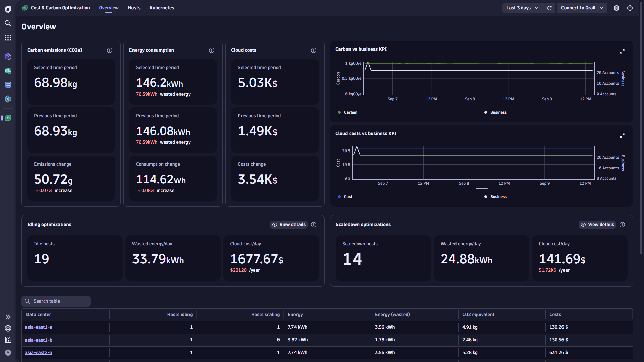Click Carbon emissions info icon
Image resolution: width=644 pixels, height=362 pixels.
tap(110, 50)
